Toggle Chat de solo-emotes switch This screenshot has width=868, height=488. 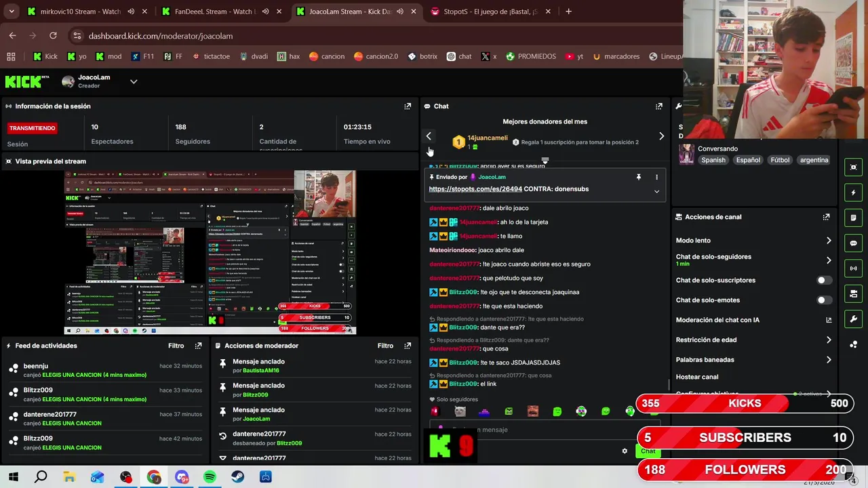[x=824, y=300]
